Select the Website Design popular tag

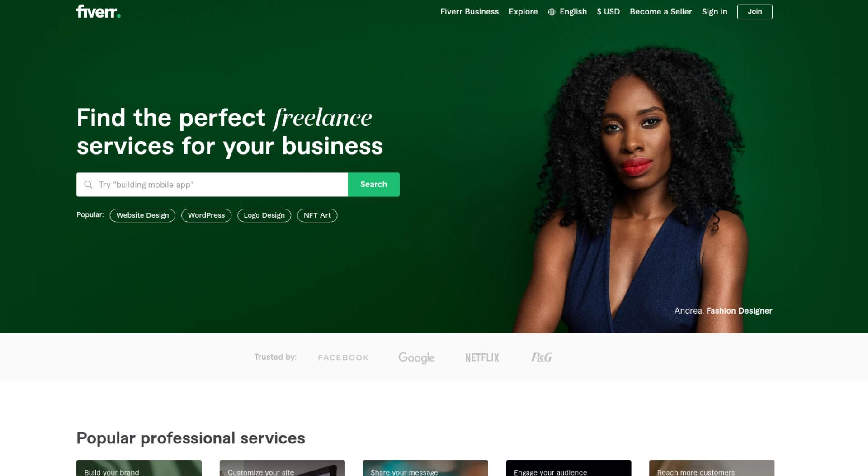pos(142,215)
